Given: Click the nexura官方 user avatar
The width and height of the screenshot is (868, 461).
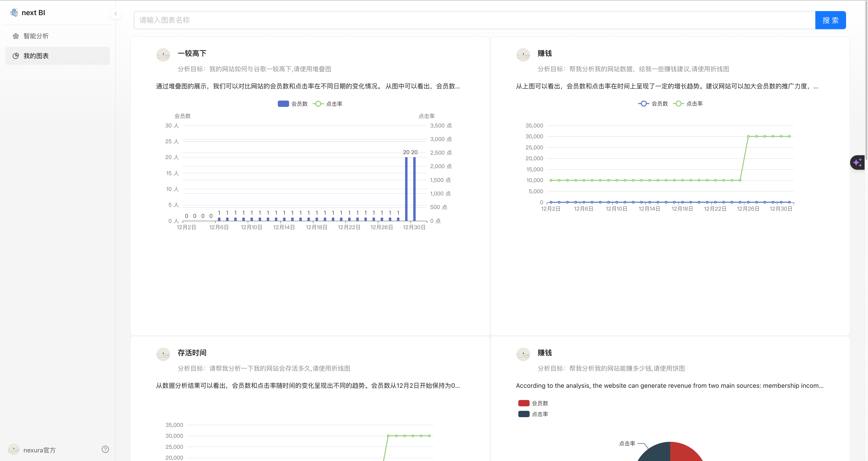Looking at the screenshot, I should (x=14, y=449).
